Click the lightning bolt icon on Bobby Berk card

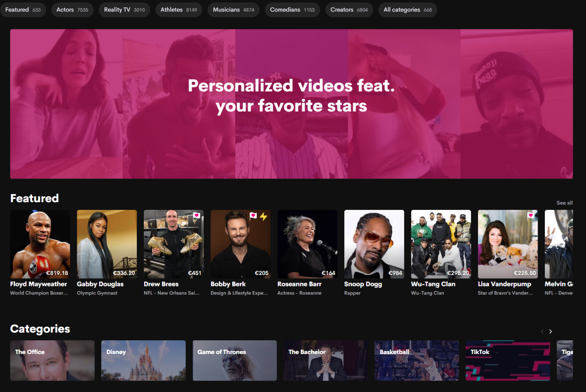pyautogui.click(x=263, y=216)
